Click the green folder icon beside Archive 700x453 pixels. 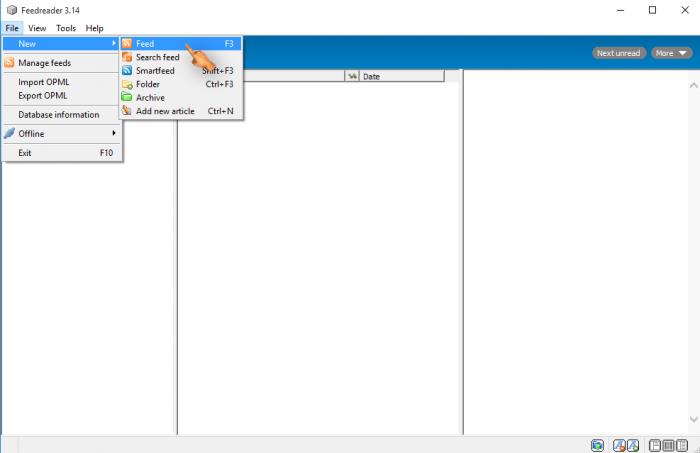point(127,97)
